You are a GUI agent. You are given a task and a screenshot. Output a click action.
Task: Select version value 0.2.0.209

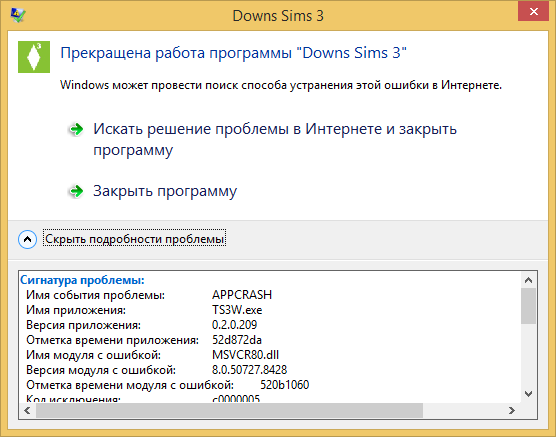tap(234, 325)
